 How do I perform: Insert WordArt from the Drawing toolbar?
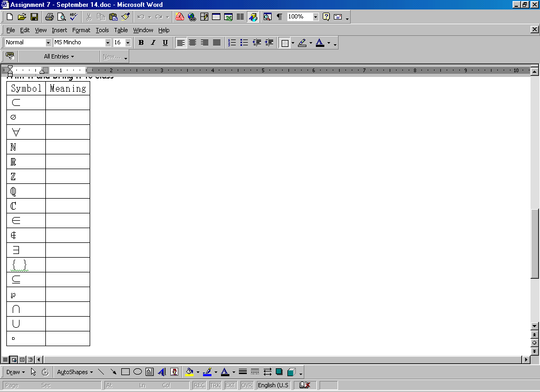click(162, 372)
